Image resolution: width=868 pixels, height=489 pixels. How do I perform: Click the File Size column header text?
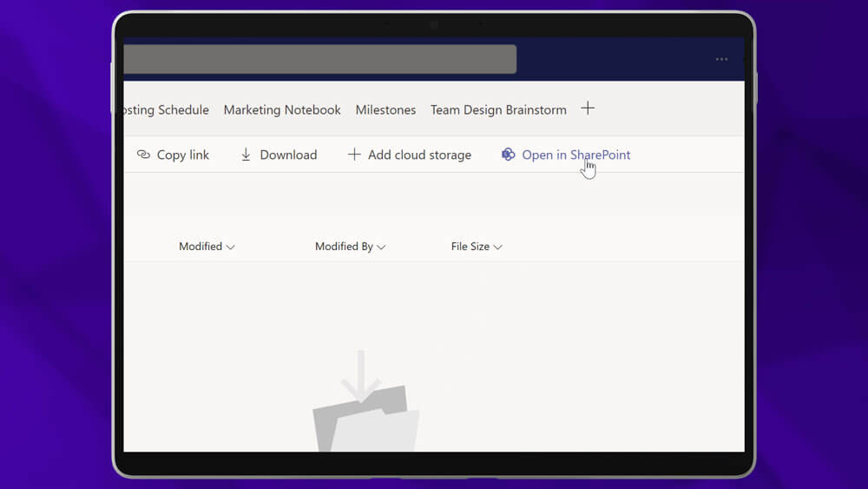(x=470, y=247)
